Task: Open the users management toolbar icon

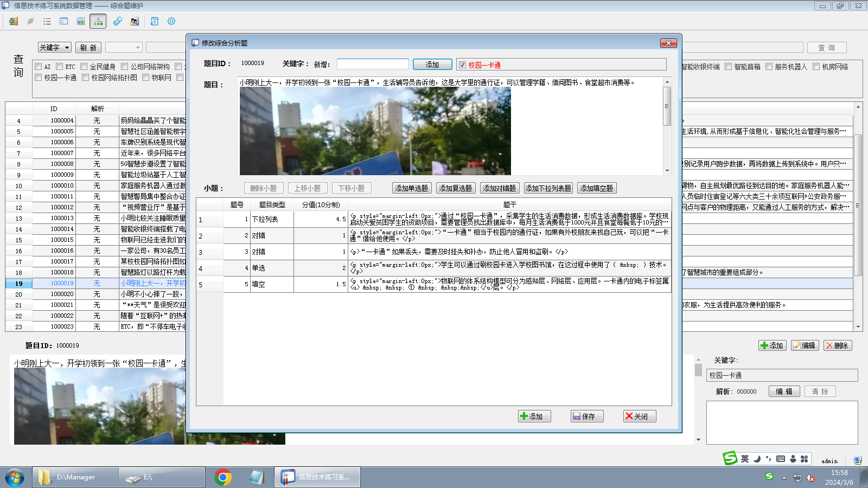Action: point(135,21)
